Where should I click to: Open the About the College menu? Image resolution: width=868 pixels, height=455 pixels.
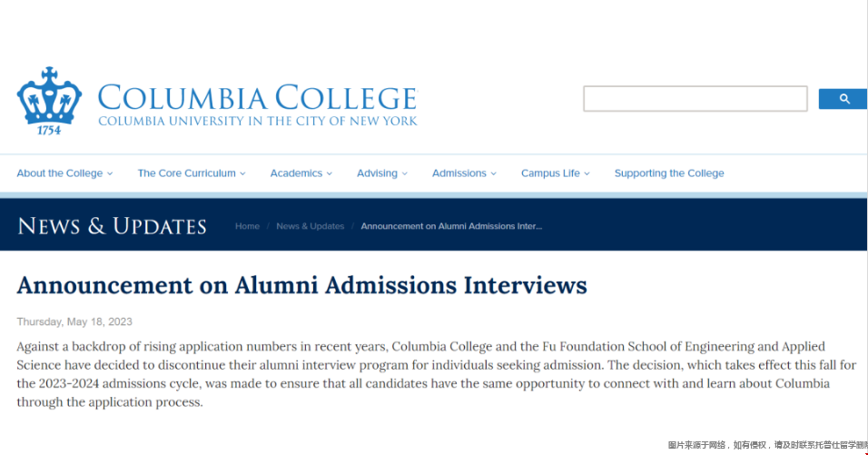point(60,173)
